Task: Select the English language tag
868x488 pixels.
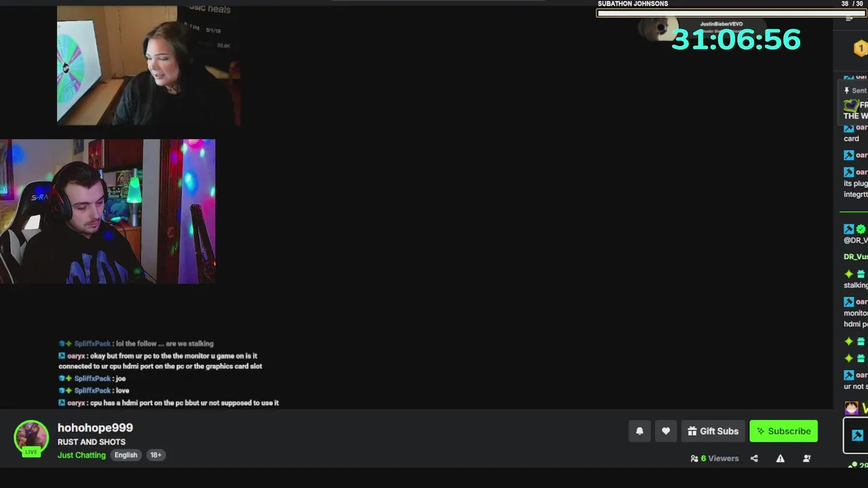Action: click(125, 455)
